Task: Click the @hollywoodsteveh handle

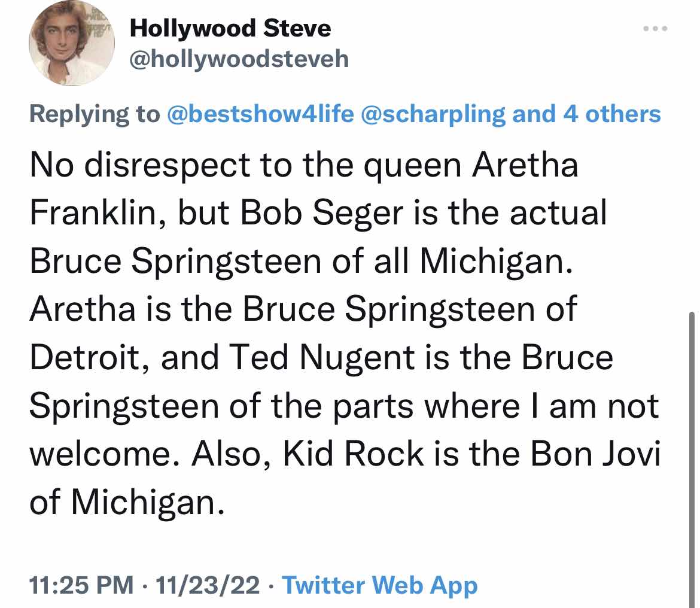Action: pos(239,59)
